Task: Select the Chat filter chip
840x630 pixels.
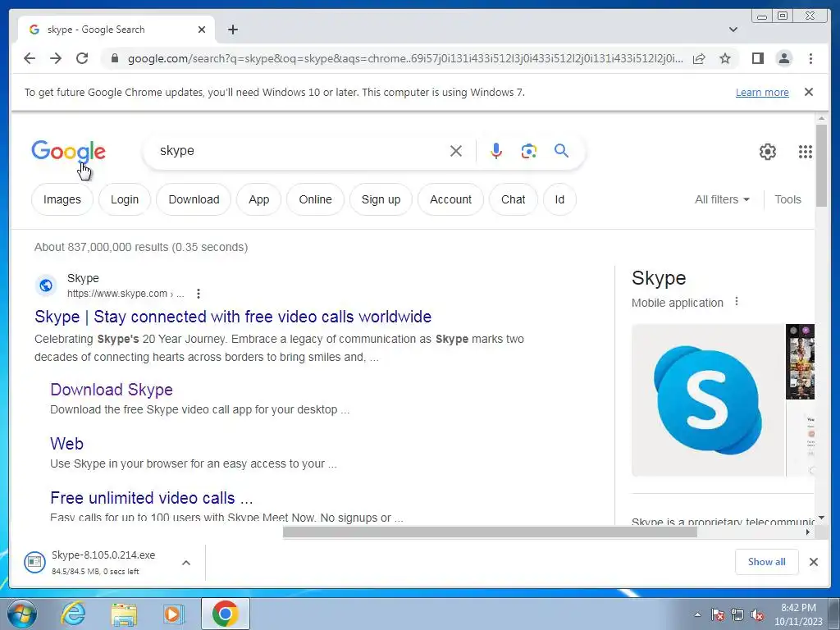Action: tap(514, 199)
